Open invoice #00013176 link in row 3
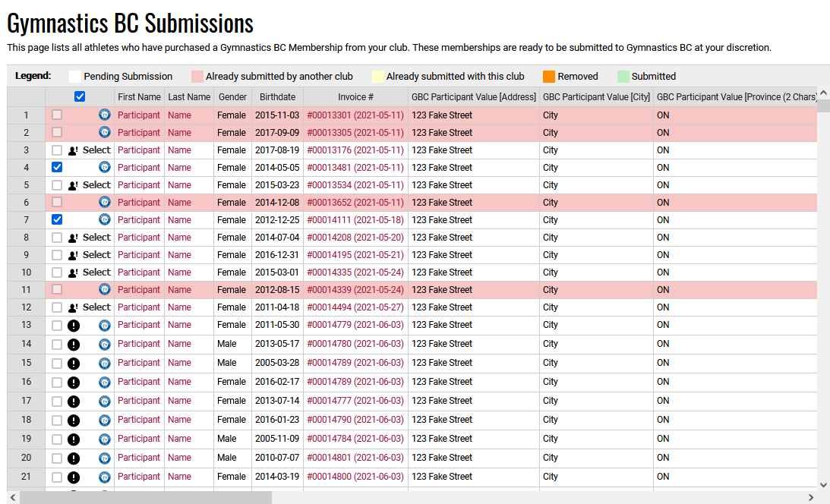The width and height of the screenshot is (830, 504). (x=355, y=150)
